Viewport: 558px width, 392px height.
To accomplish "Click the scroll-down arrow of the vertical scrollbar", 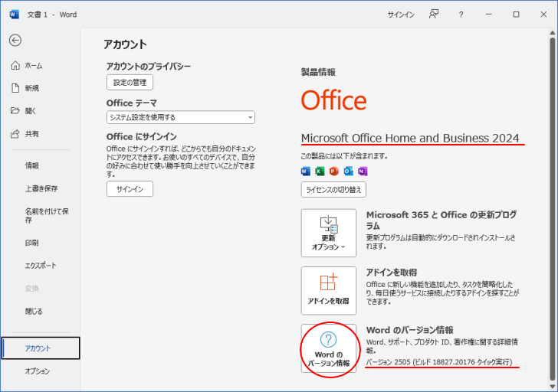I will [553, 387].
